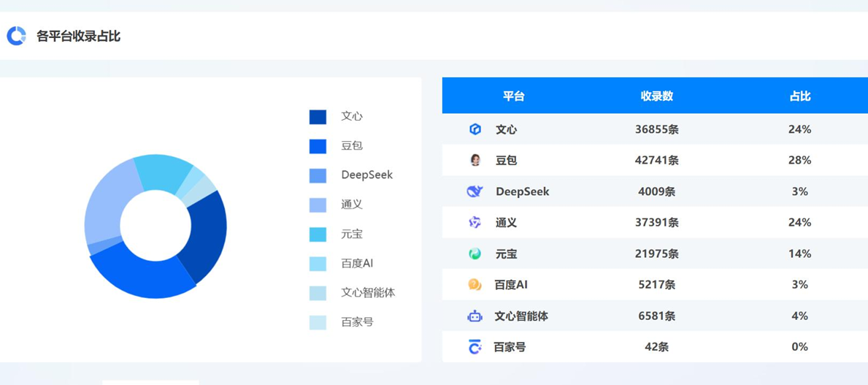Viewport: 868px width, 385px height.
Task: Toggle the 百度AI legend color swatch
Action: (x=318, y=264)
